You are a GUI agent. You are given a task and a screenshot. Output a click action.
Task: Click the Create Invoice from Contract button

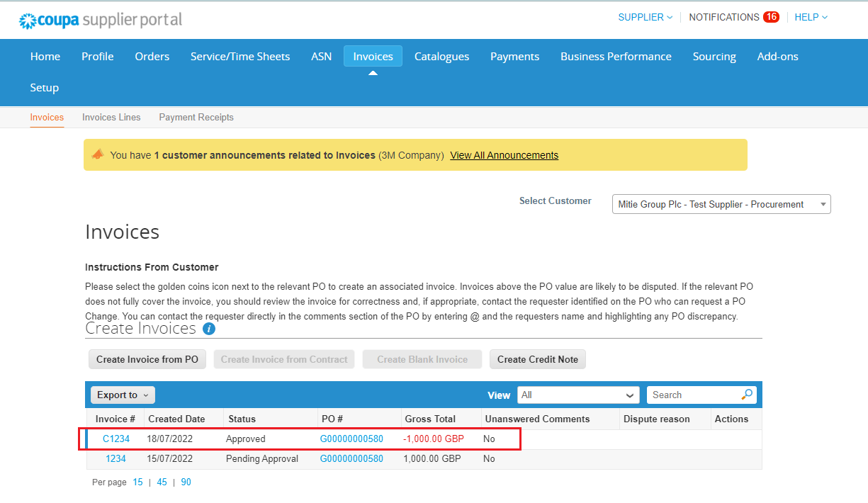click(x=284, y=359)
